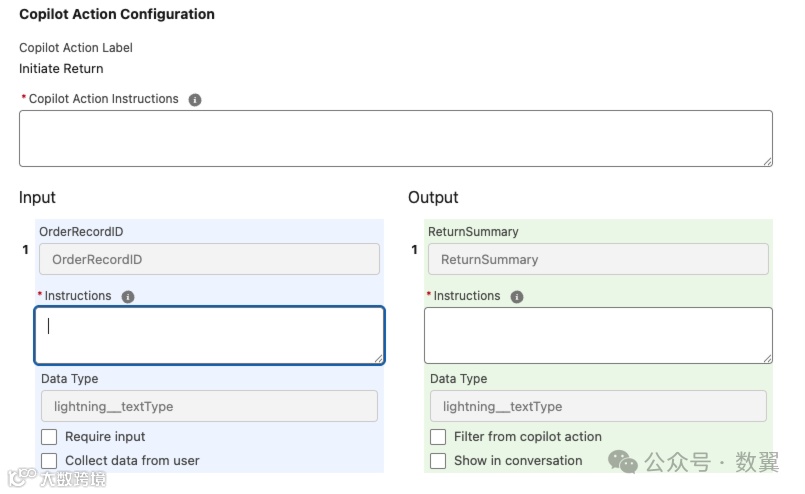Image resolution: width=805 pixels, height=494 pixels.
Task: Click the Input section heading
Action: (x=37, y=198)
